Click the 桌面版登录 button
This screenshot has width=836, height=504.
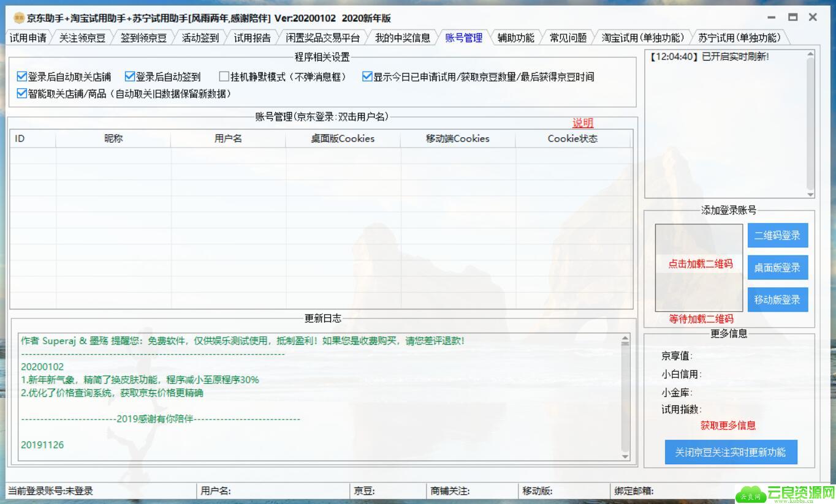(778, 268)
